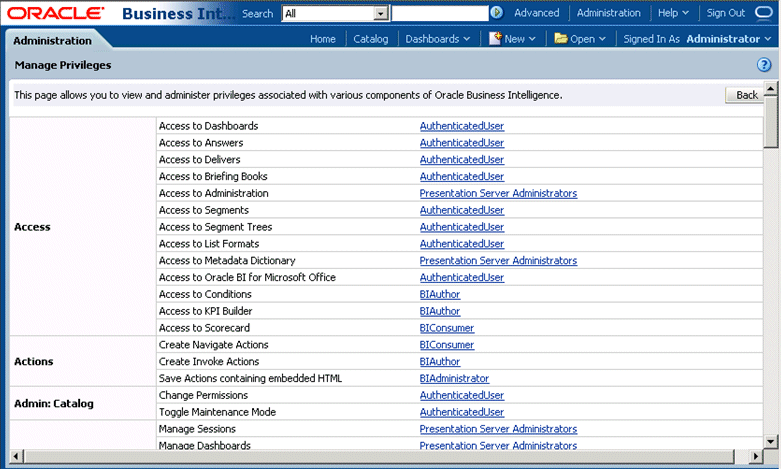Select the Access to Metadata Dictionary text

[227, 260]
